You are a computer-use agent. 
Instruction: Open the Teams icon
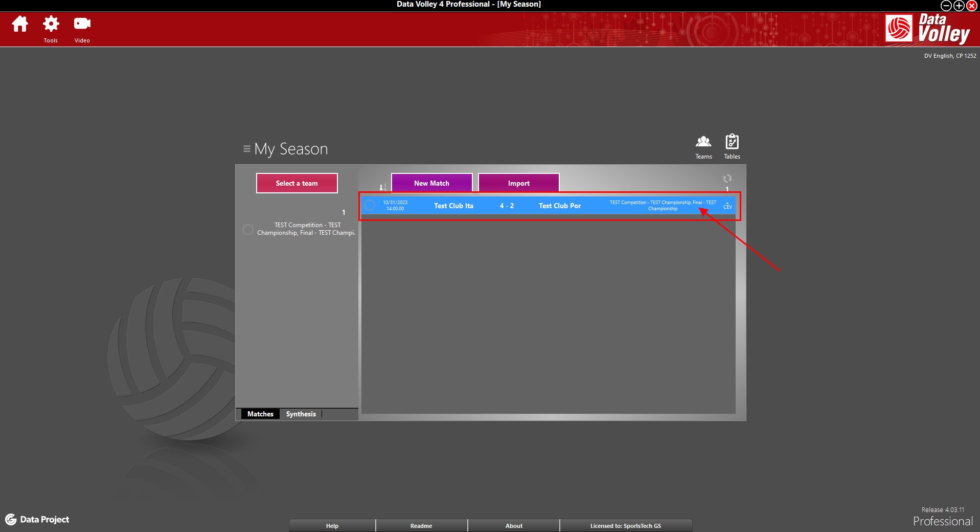coord(703,141)
